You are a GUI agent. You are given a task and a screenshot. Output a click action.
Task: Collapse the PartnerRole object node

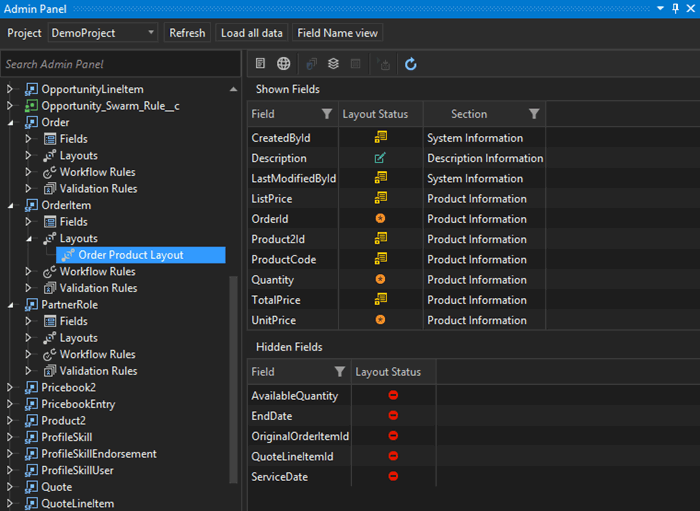[x=10, y=305]
